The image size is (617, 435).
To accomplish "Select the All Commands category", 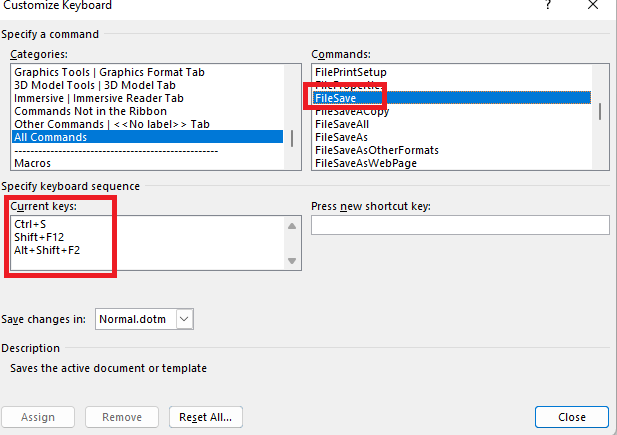I will 147,137.
